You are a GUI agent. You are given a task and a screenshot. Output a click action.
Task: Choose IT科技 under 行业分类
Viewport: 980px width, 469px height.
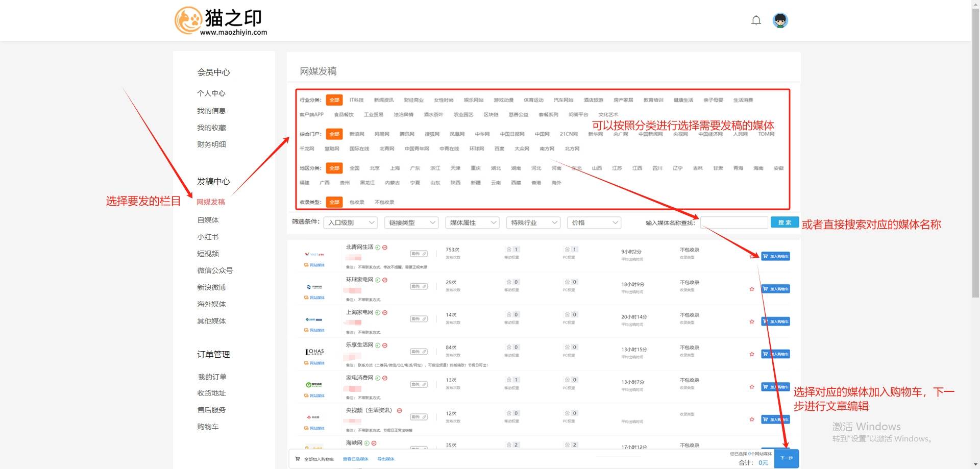click(356, 100)
